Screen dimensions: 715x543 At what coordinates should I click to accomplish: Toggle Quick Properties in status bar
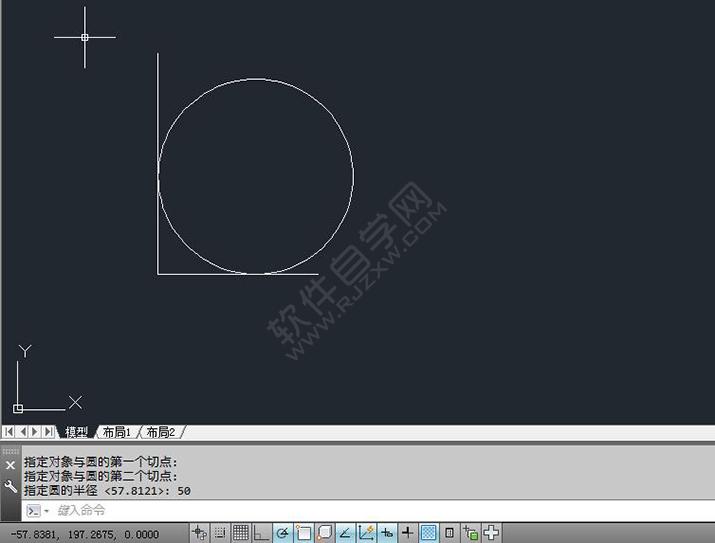coord(449,533)
